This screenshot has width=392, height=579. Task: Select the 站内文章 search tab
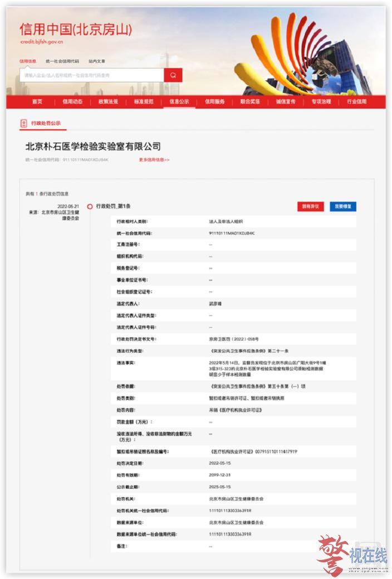tap(97, 61)
